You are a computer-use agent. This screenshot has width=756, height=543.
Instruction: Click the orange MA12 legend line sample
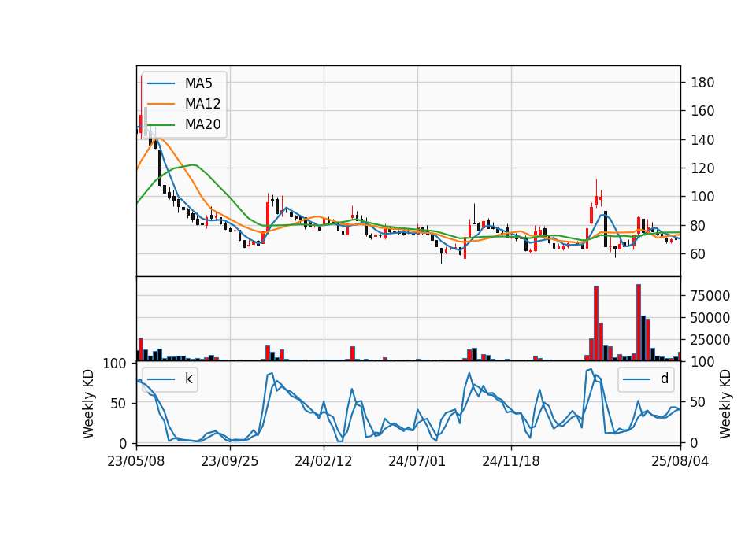[x=161, y=104]
